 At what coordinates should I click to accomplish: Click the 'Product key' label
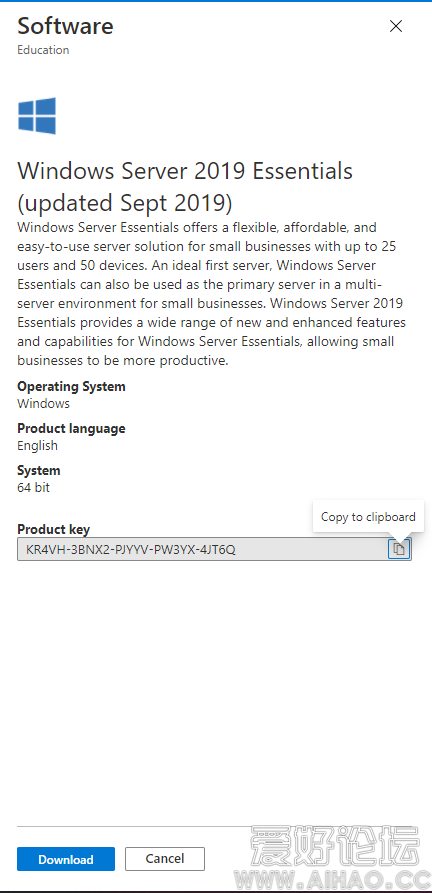click(x=54, y=530)
